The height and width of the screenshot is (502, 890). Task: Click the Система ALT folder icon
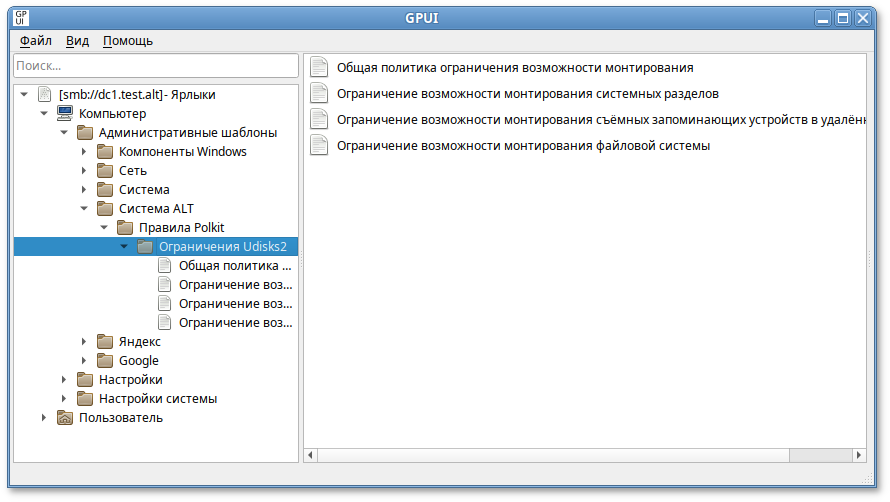pos(104,208)
